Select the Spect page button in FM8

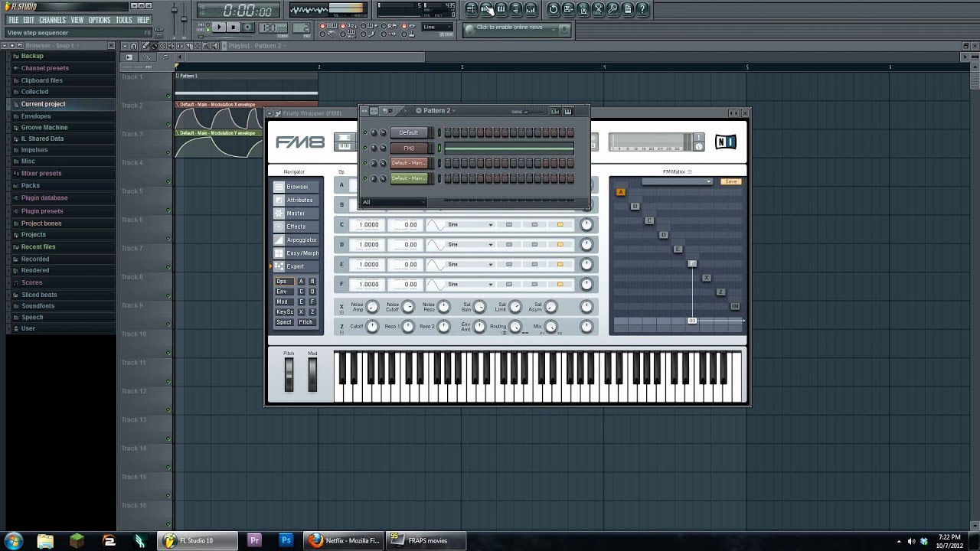284,322
